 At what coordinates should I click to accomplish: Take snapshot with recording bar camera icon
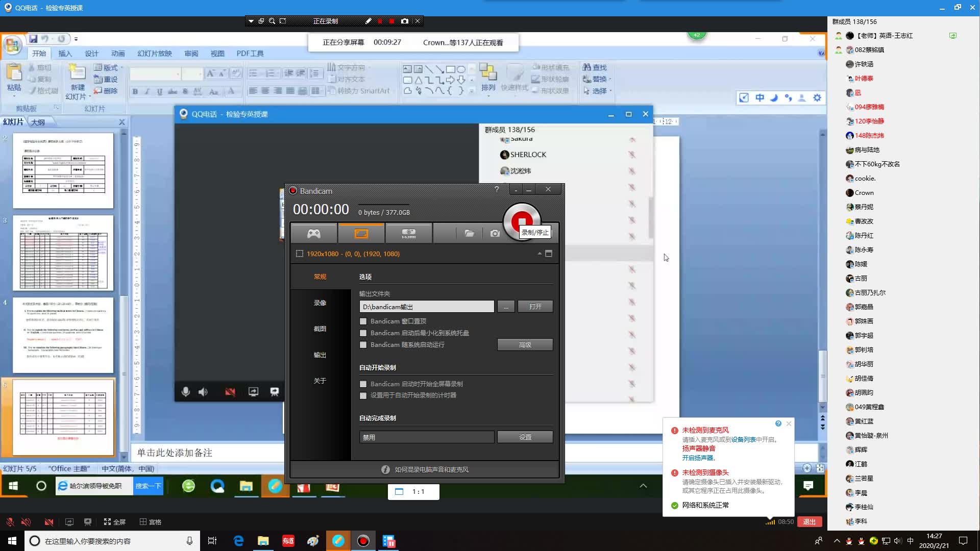coord(405,21)
